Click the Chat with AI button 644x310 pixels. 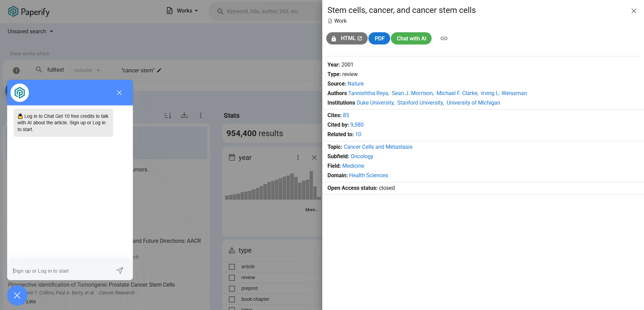[x=411, y=38]
